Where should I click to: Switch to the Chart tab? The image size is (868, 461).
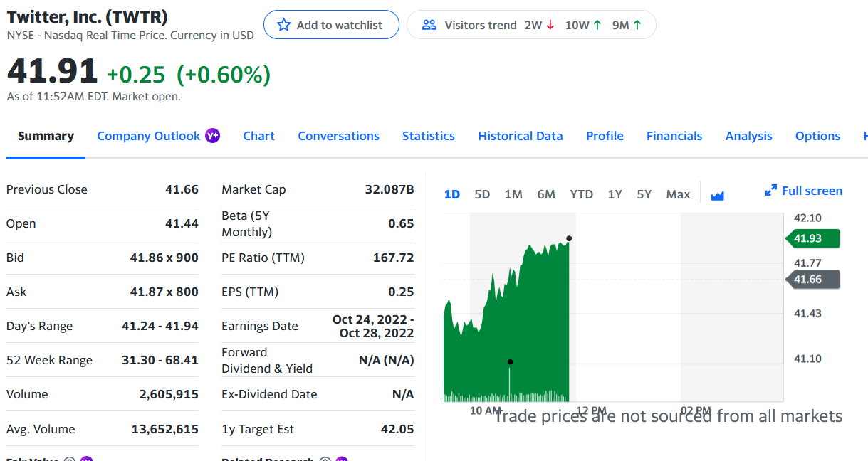pyautogui.click(x=258, y=136)
